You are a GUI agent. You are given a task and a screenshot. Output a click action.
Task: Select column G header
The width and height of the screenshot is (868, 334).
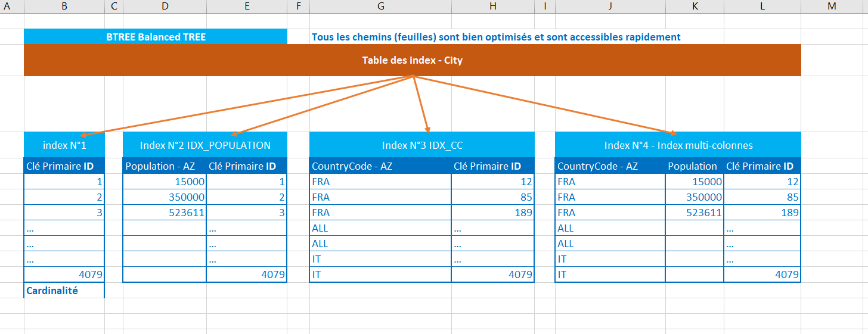(380, 7)
